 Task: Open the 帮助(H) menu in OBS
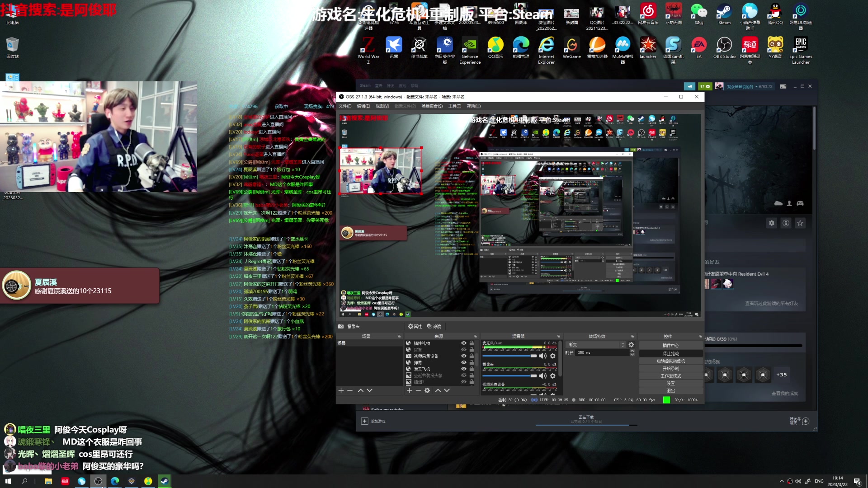(x=474, y=106)
